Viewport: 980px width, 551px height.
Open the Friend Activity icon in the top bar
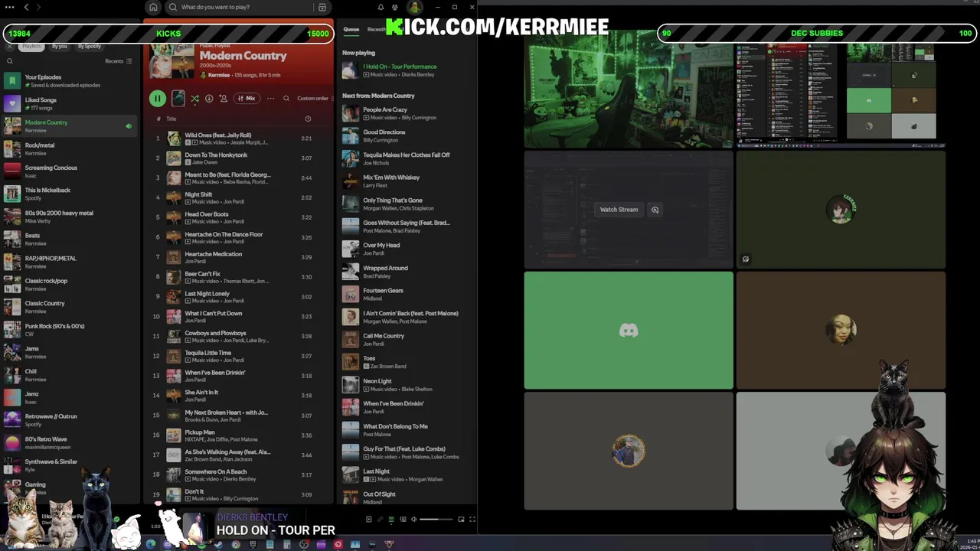click(395, 7)
